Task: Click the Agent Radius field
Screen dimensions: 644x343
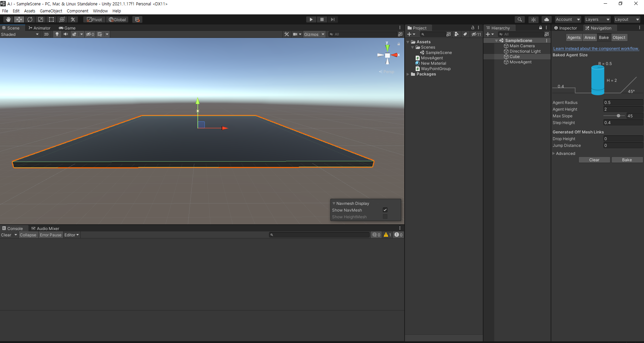Action: coord(623,103)
